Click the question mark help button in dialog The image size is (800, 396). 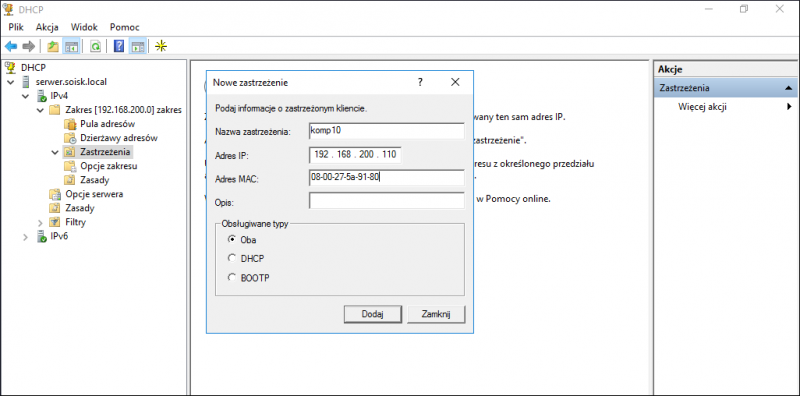pyautogui.click(x=420, y=82)
